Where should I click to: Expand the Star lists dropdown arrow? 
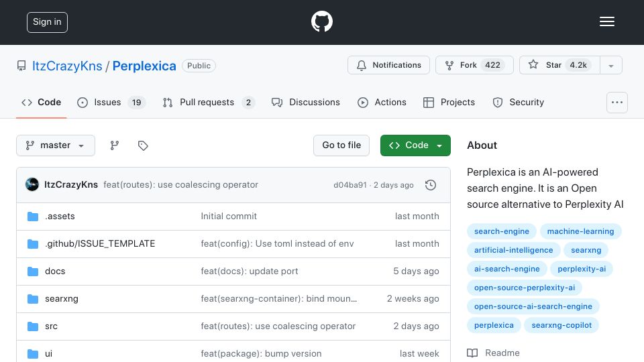coord(611,66)
